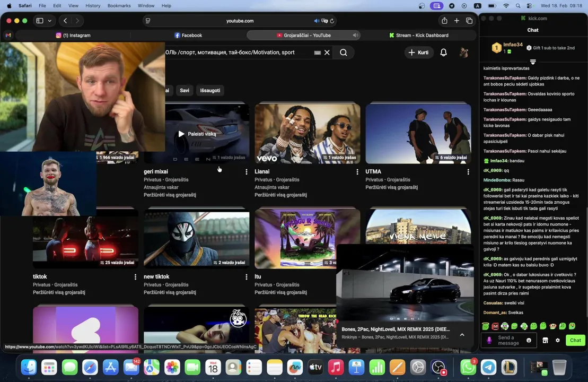This screenshot has height=382, width=588.
Task: Open the Safari File menu
Action: click(42, 6)
